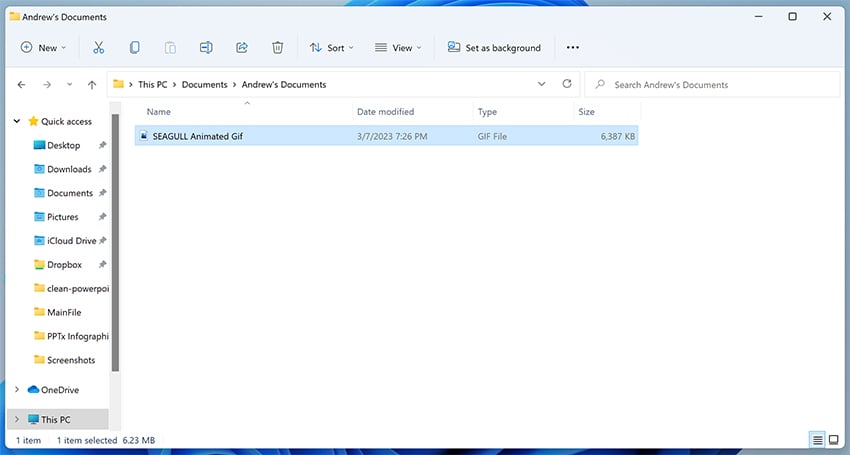
Task: Click the Copy icon in toolbar
Action: [x=134, y=47]
